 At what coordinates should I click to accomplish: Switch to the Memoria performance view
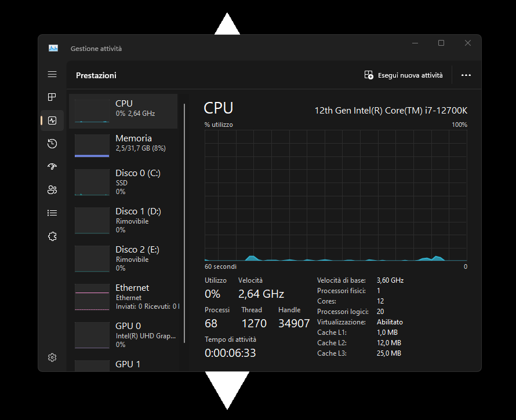(123, 146)
